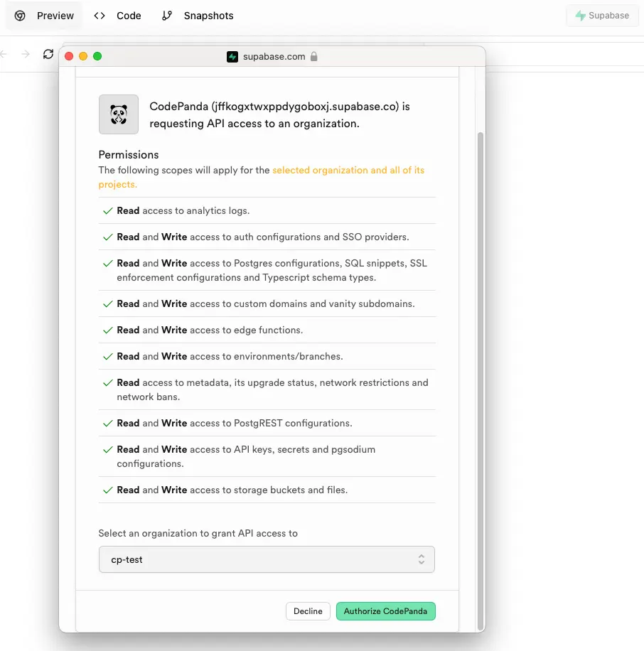The image size is (644, 651).
Task: Refresh the preview using the reload icon
Action: (x=48, y=54)
